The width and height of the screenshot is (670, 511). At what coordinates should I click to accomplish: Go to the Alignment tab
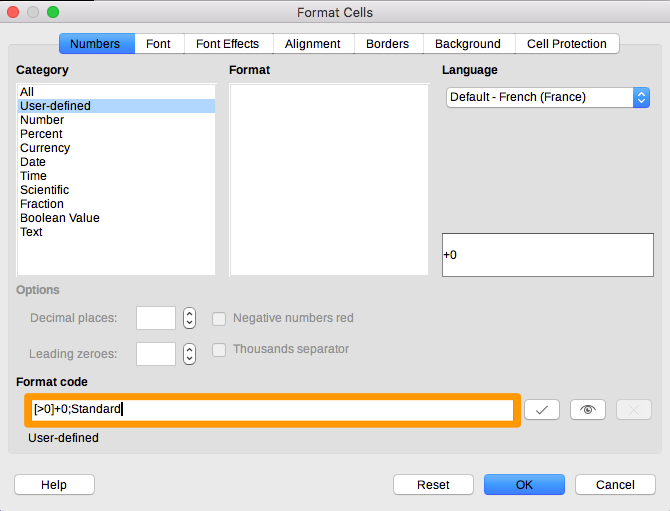[312, 44]
